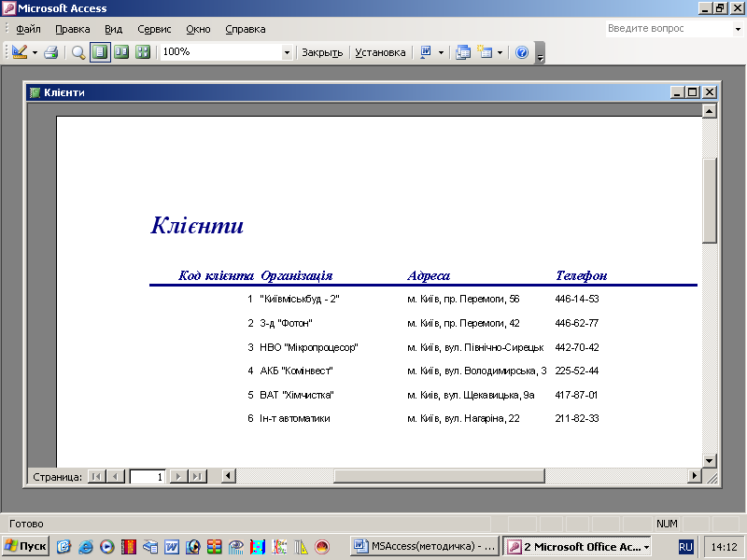
Task: Click the horizontal scrollbar right arrow
Action: [694, 476]
